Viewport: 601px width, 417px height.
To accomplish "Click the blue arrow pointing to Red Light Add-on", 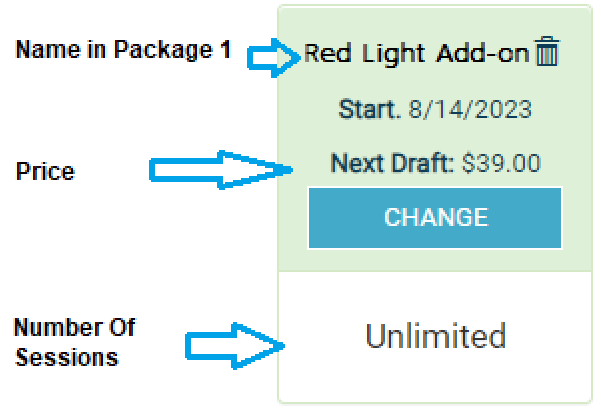I will pyautogui.click(x=273, y=57).
